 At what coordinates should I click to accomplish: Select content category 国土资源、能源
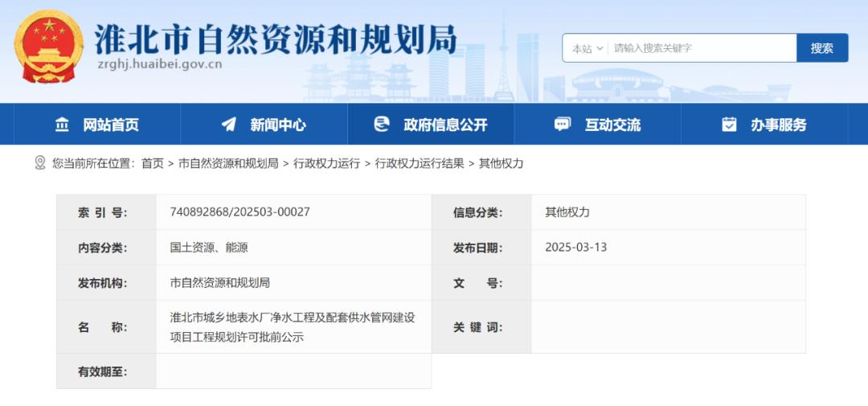pos(209,248)
